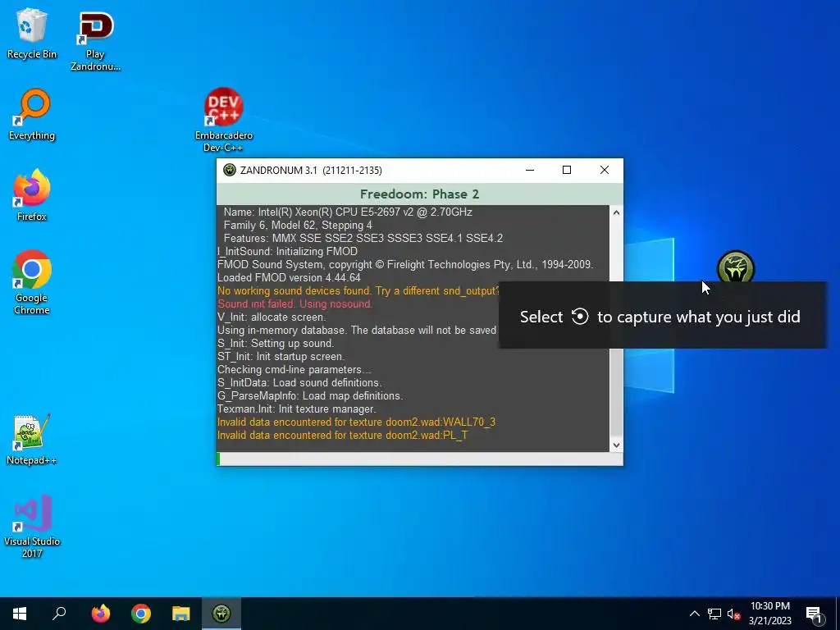840x630 pixels.
Task: Show hidden tray icons chevron
Action: tap(694, 614)
